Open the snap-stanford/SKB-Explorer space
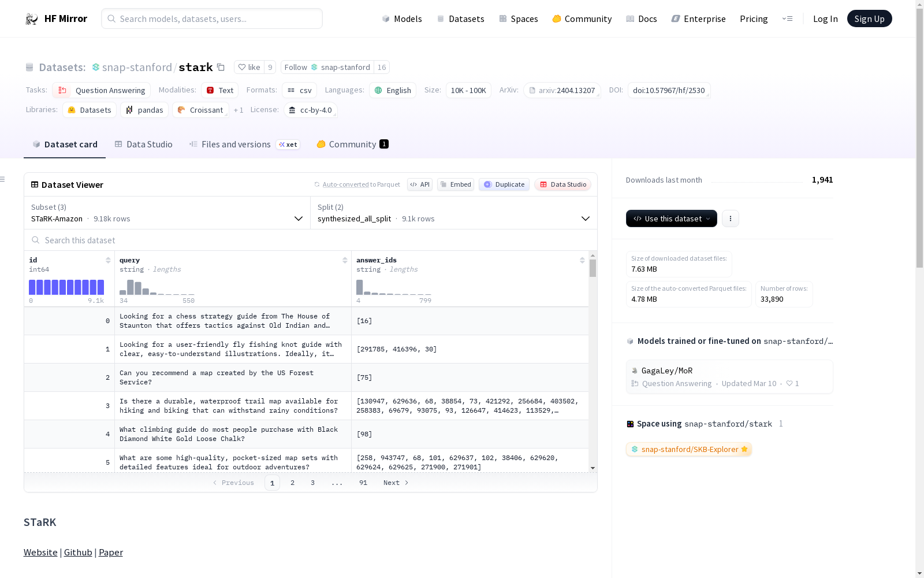The image size is (924, 578). coord(689,449)
